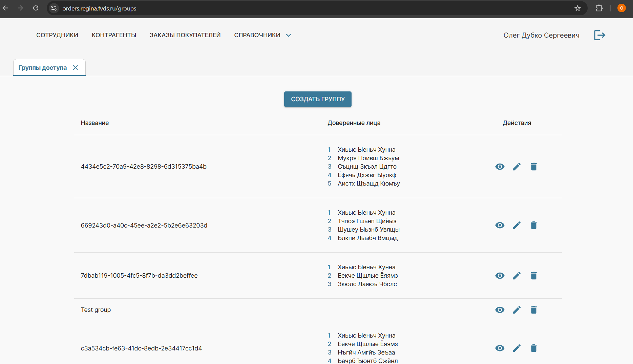This screenshot has height=364, width=633.
Task: Bookmark this page with the star icon
Action: pyautogui.click(x=577, y=8)
